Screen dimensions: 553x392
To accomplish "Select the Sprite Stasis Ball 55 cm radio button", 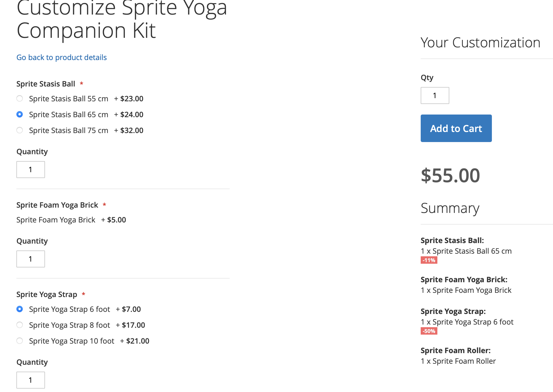I will click(x=20, y=99).
